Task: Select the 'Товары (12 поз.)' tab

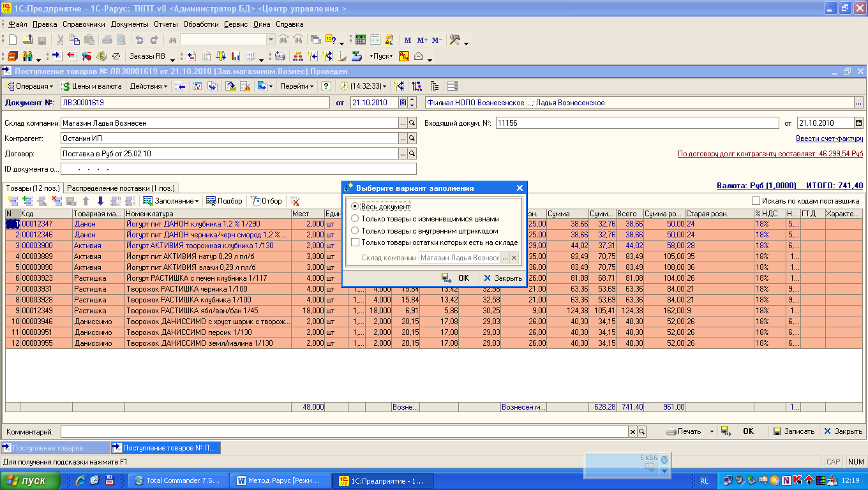Action: click(32, 188)
